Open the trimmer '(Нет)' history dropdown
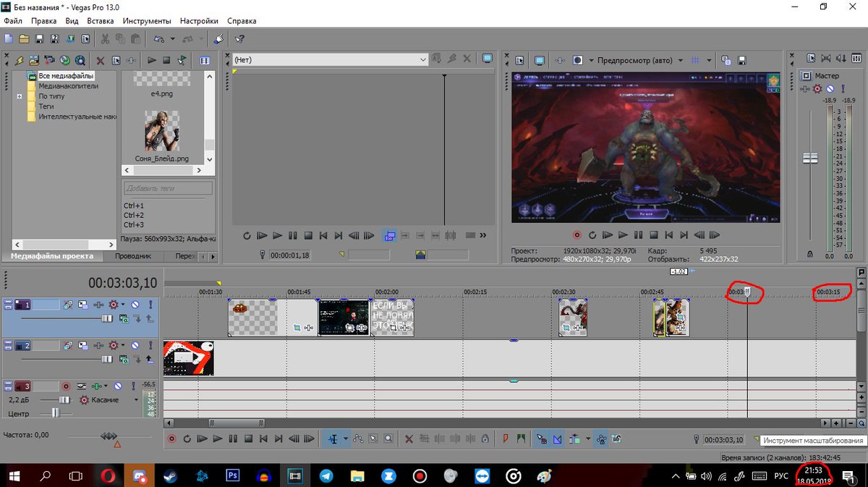The width and height of the screenshot is (868, 487). [423, 60]
